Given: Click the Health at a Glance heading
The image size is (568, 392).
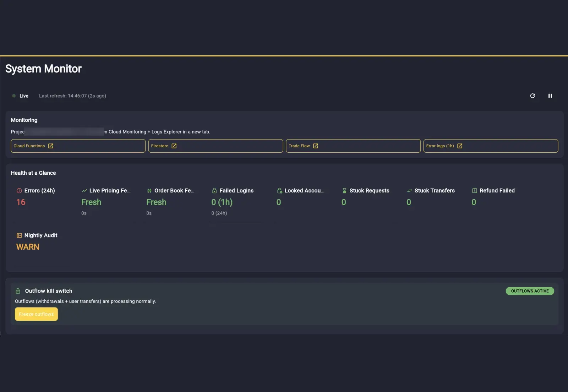Looking at the screenshot, I should coord(33,173).
